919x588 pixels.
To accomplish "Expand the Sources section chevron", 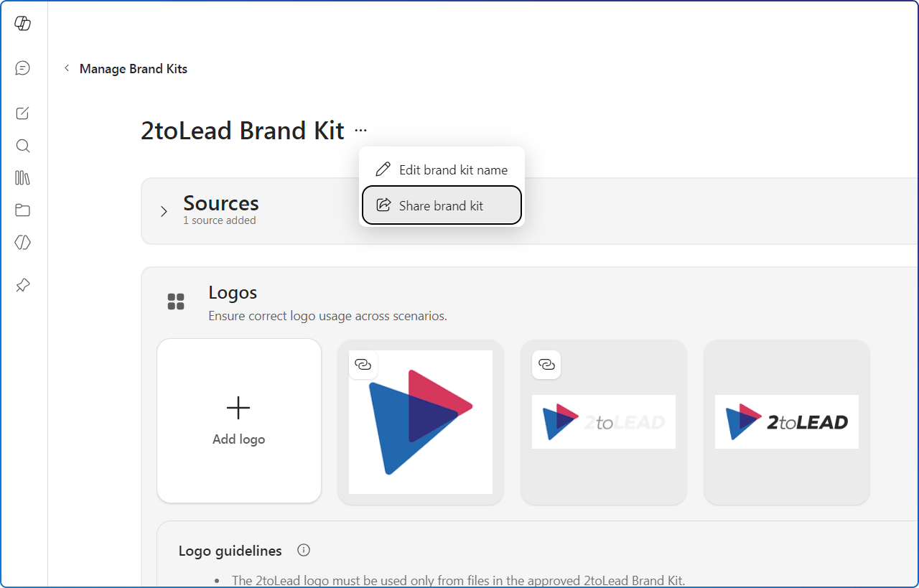I will [x=164, y=211].
